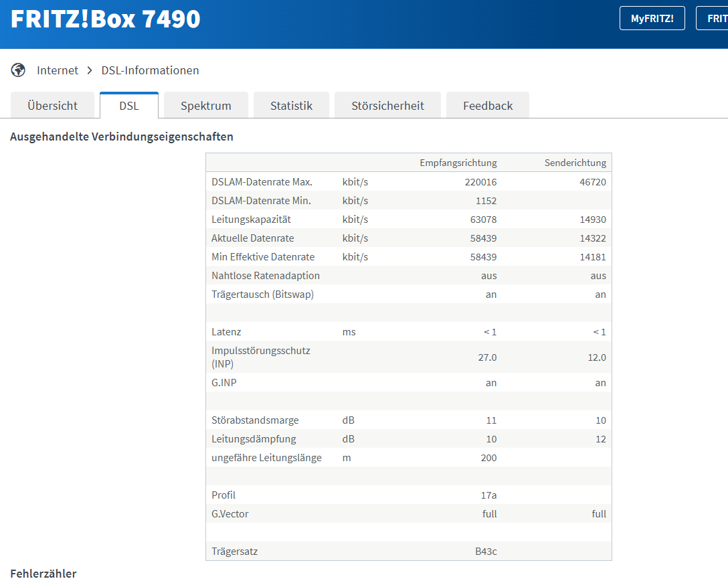Viewport: 728px width, 583px height.
Task: Click the FRITZ!Box 7490 logo title
Action: pos(106,19)
